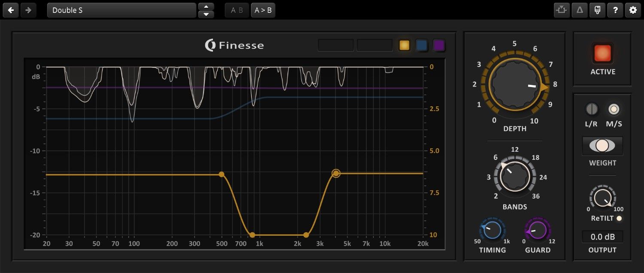The height and width of the screenshot is (273, 644).
Task: Toggle the ReTILT enable light
Action: point(619,219)
